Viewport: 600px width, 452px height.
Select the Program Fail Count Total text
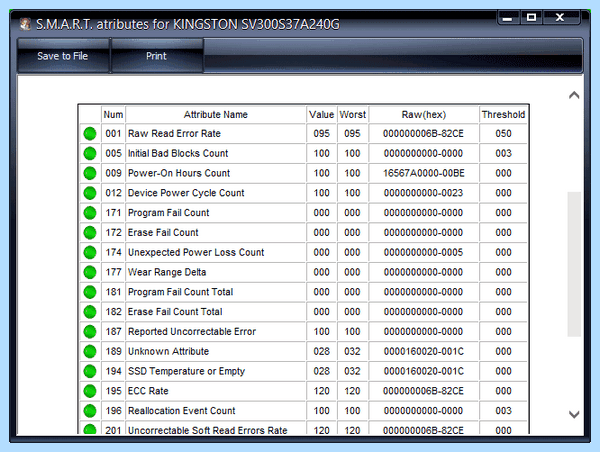[181, 292]
